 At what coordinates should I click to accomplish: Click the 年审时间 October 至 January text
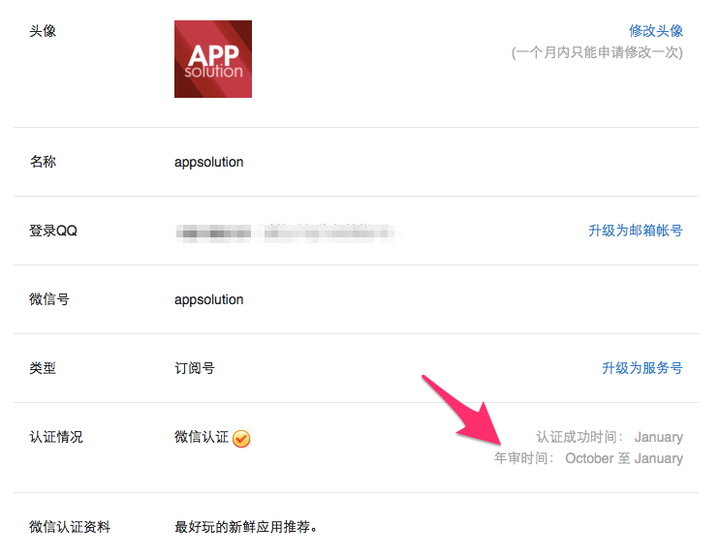tap(588, 458)
